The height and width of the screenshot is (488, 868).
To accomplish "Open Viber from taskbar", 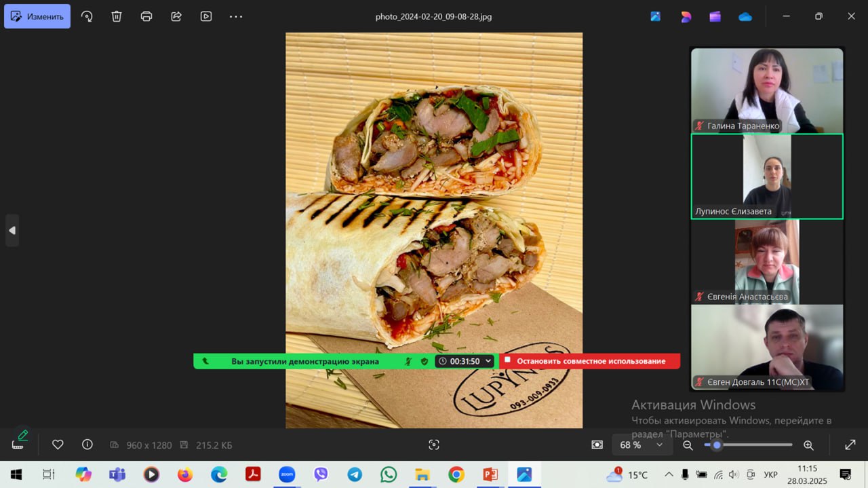I will point(321,474).
